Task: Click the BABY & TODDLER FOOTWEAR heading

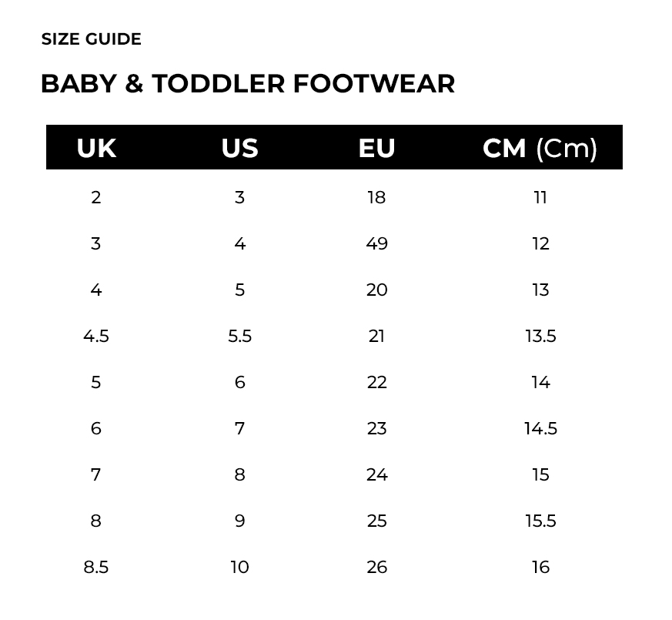Action: [248, 83]
